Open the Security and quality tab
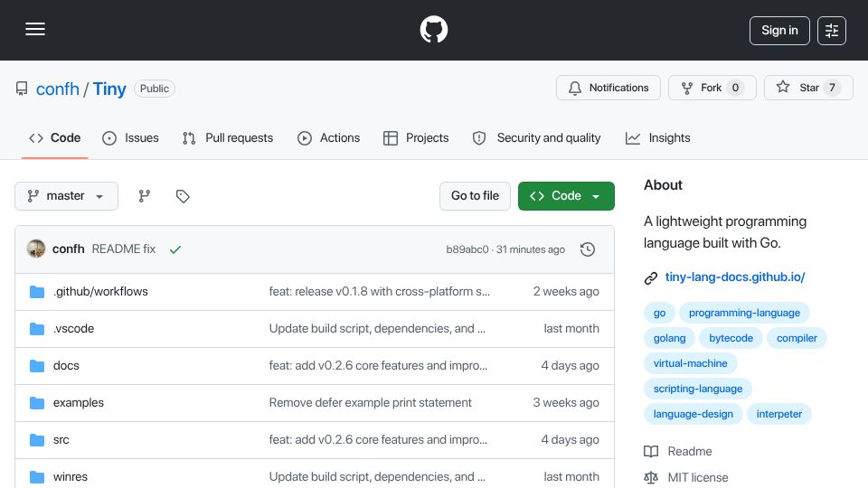Viewport: 868px width, 488px height. (536, 137)
